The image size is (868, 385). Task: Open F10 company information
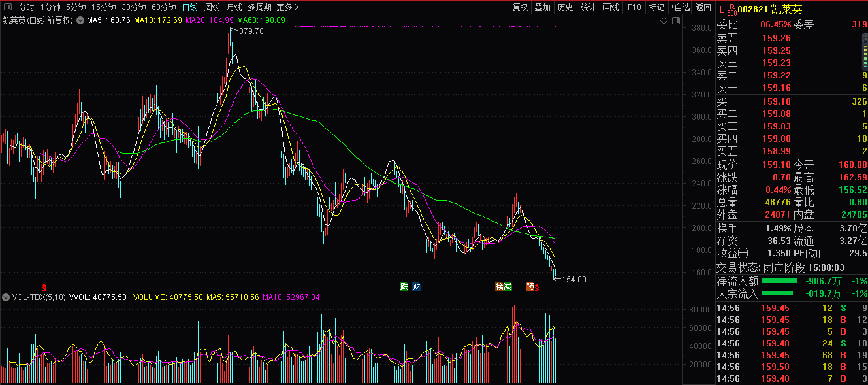(x=634, y=8)
